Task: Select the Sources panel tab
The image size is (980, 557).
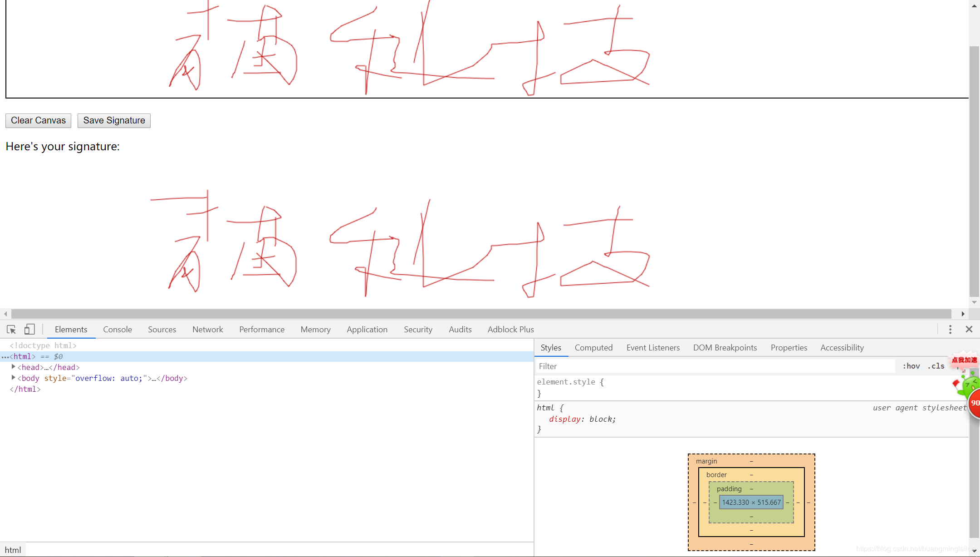Action: coord(161,330)
